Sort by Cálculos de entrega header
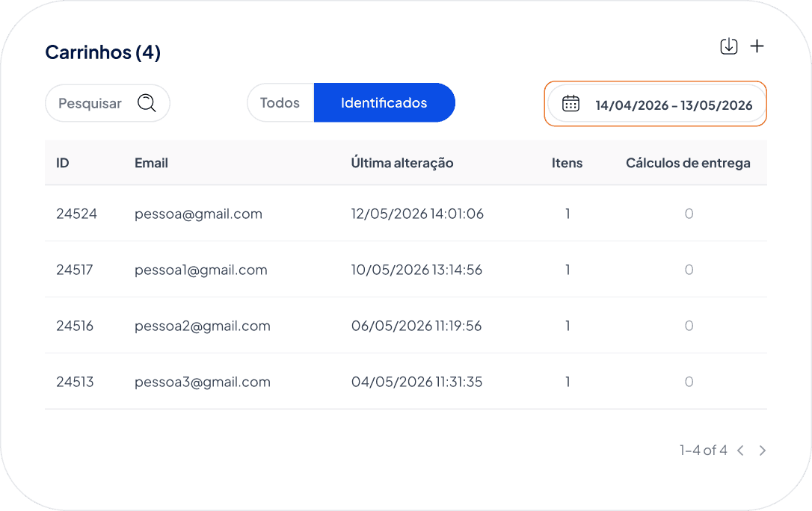The image size is (812, 511). [x=688, y=163]
